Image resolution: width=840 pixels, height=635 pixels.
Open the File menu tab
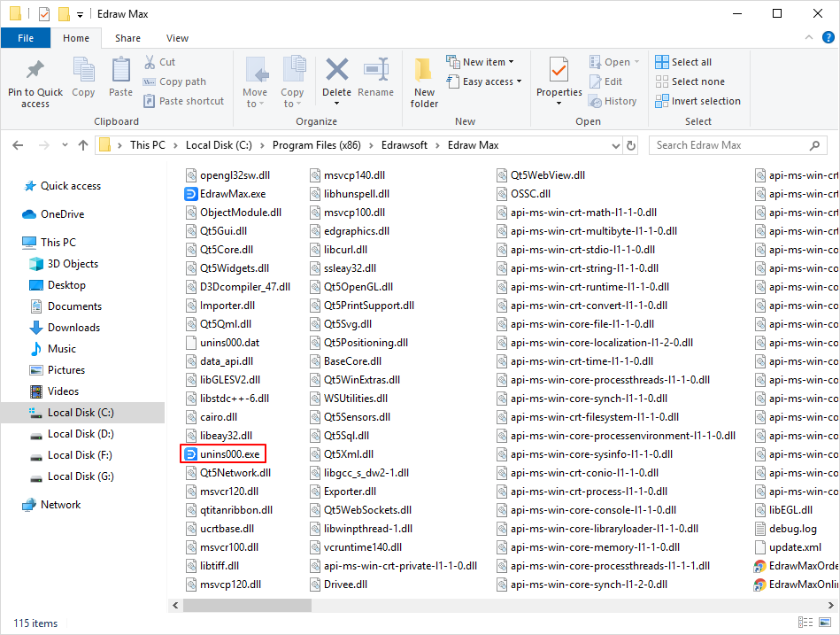pos(26,38)
